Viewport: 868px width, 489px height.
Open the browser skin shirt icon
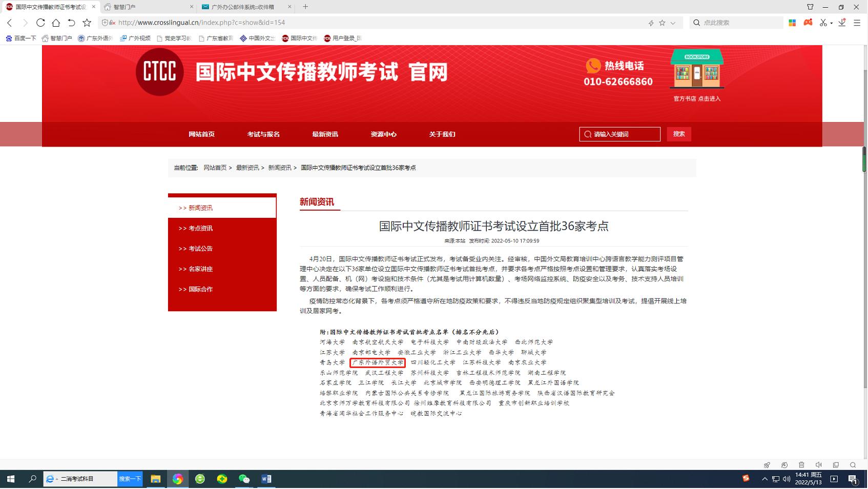pos(810,7)
